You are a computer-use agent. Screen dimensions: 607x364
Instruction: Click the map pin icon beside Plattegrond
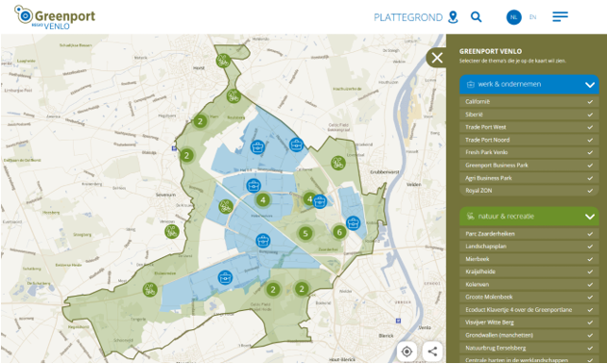click(453, 17)
